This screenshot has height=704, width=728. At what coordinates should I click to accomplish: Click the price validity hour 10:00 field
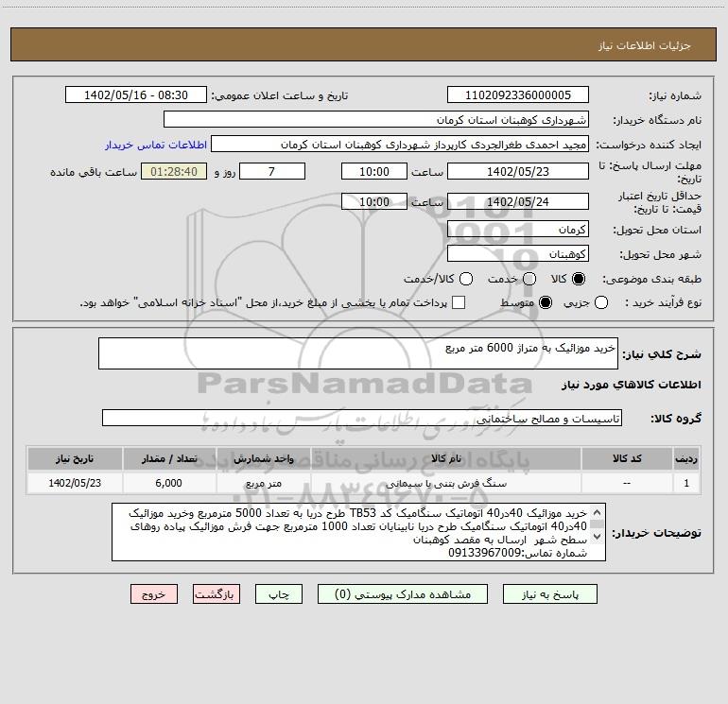pyautogui.click(x=374, y=202)
